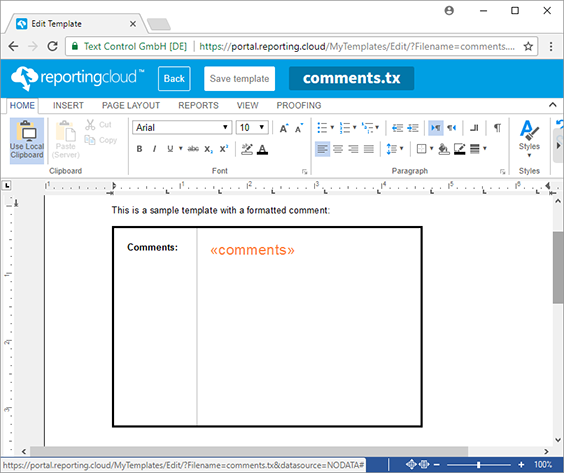Open structured list dropdown arrow
564x473 pixels.
pyautogui.click(x=377, y=127)
